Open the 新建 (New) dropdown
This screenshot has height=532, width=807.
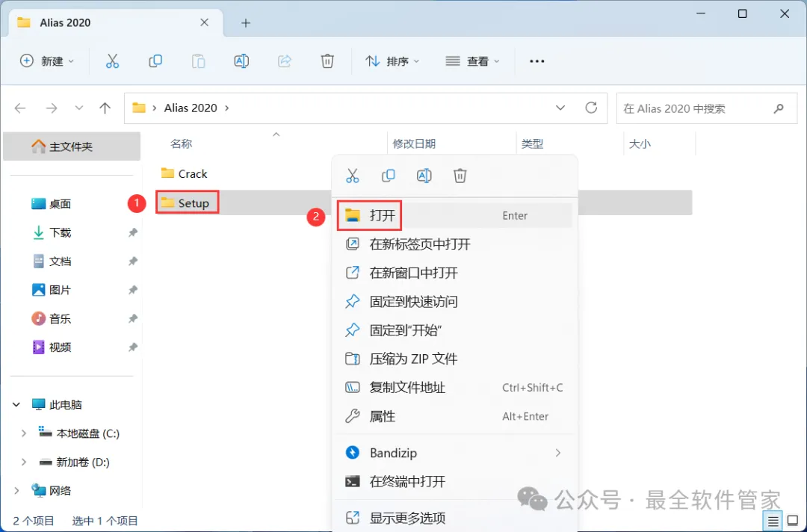[x=47, y=61]
